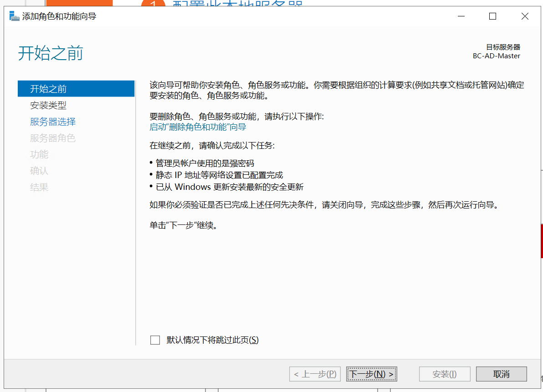Minimize the 添加角色和功能向导 window
The width and height of the screenshot is (543, 392).
(x=461, y=16)
